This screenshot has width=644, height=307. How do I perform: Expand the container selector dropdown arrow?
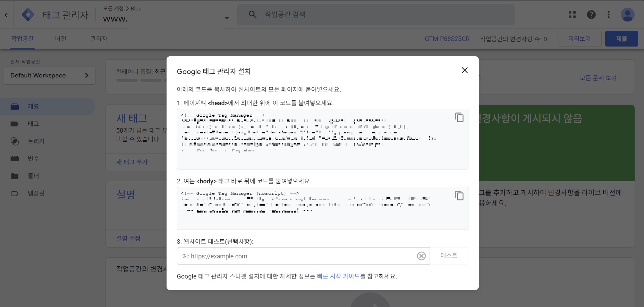[227, 18]
